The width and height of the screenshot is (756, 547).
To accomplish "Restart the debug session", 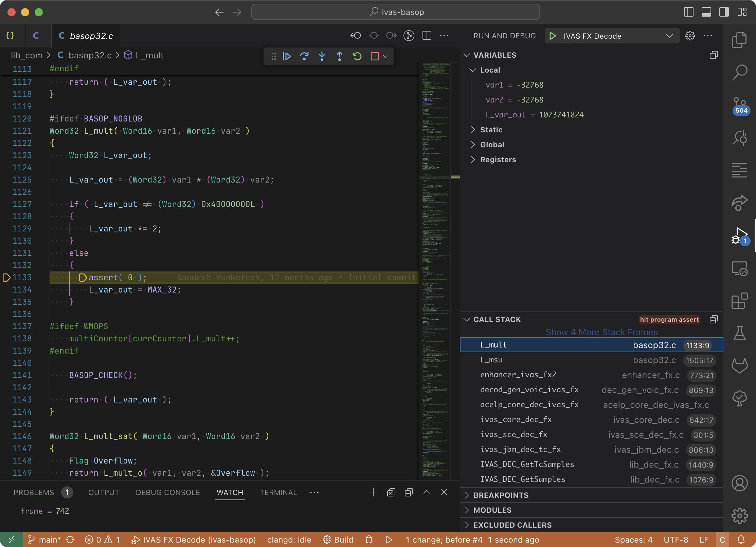I will pos(357,56).
